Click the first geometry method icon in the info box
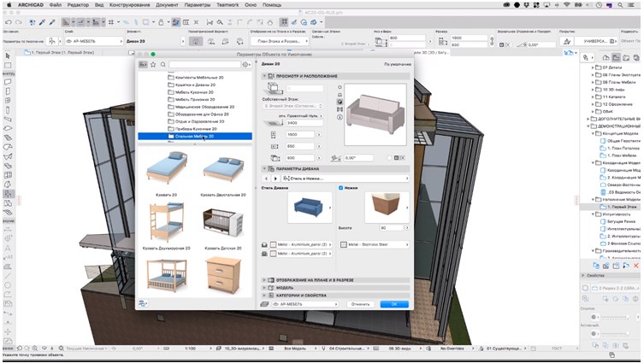 196,41
